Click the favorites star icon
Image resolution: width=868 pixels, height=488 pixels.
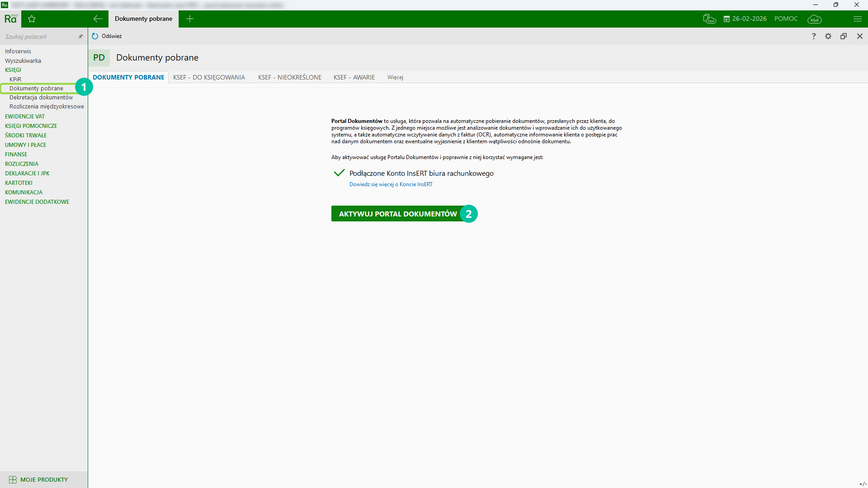pyautogui.click(x=32, y=19)
